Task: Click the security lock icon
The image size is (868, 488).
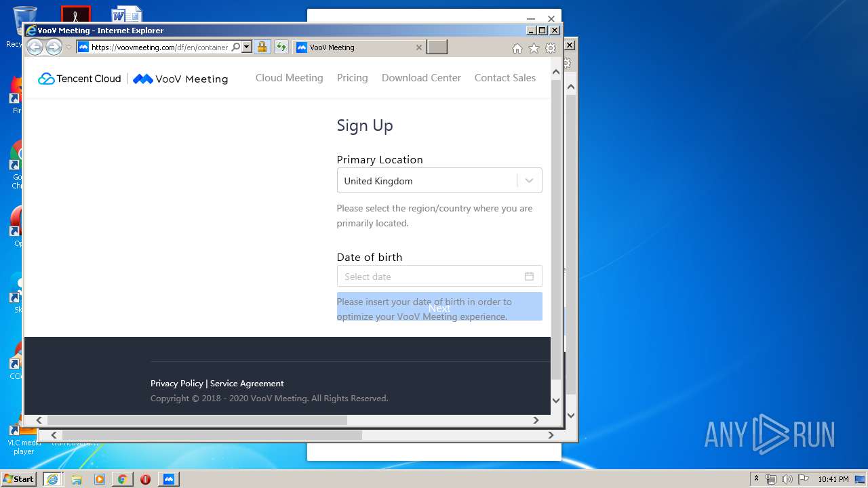Action: (x=262, y=47)
